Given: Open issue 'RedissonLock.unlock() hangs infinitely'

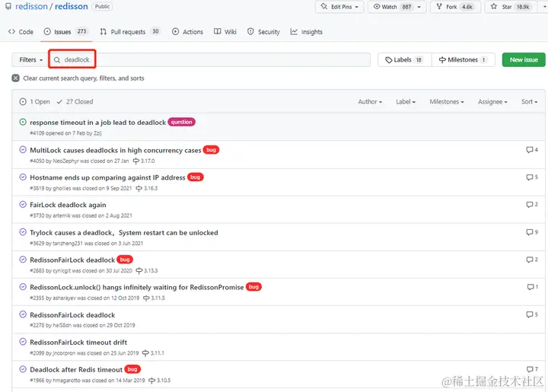Looking at the screenshot, I should coord(137,287).
